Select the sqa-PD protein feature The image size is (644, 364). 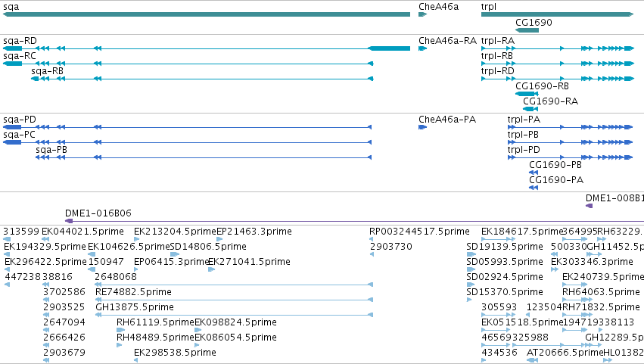[187, 127]
